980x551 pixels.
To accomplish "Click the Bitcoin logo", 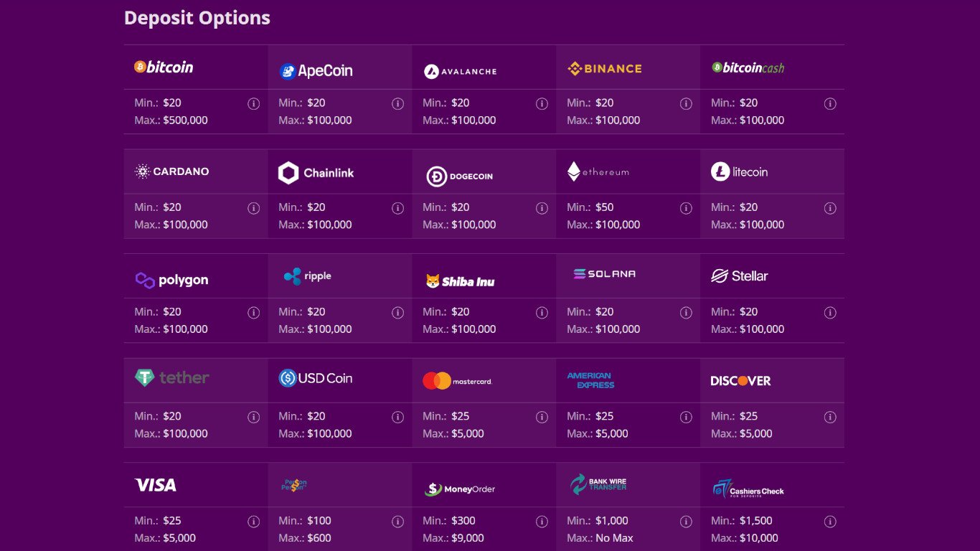I will pos(164,67).
